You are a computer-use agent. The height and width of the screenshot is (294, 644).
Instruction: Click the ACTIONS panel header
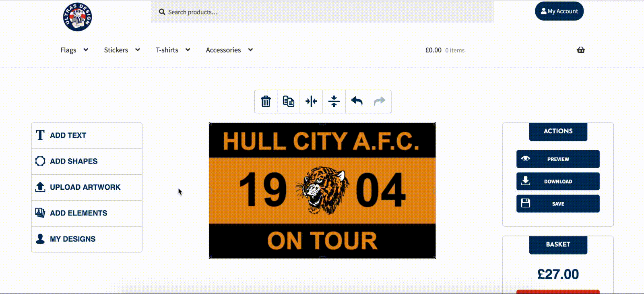(x=558, y=131)
